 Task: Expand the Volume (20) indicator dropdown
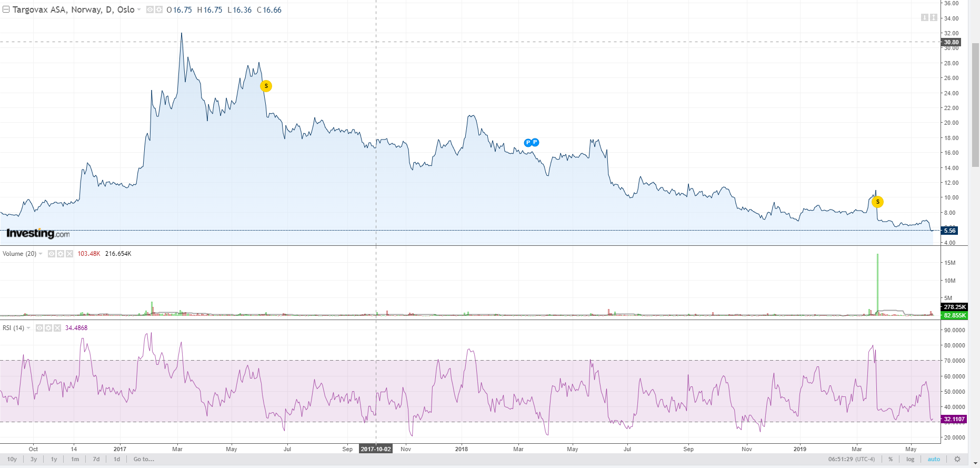(41, 254)
